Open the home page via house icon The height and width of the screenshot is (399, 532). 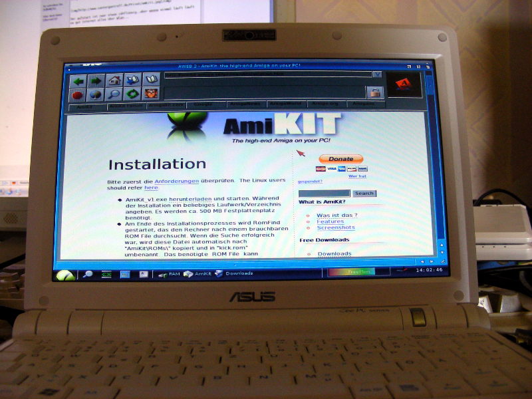pyautogui.click(x=114, y=80)
